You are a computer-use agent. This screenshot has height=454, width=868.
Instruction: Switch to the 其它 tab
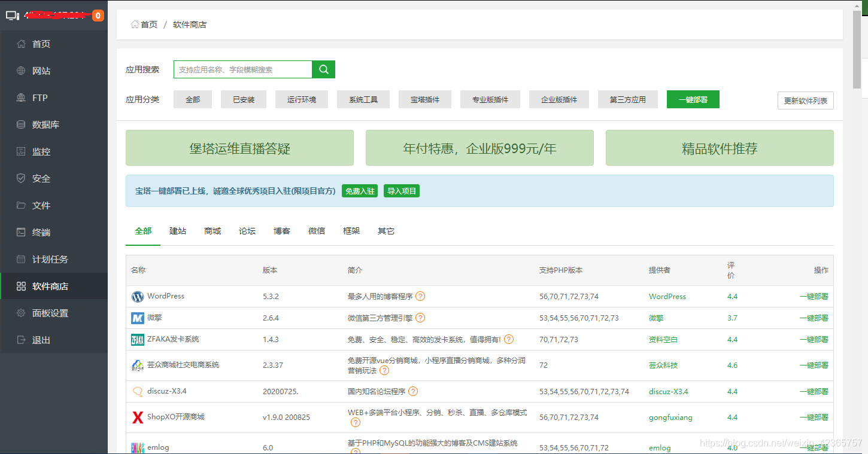coord(386,231)
